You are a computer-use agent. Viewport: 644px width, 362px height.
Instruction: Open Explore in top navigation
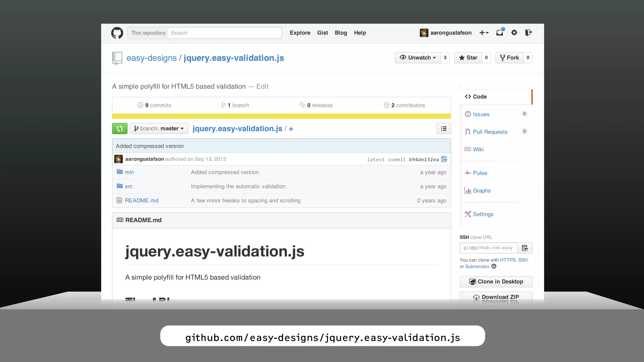300,33
